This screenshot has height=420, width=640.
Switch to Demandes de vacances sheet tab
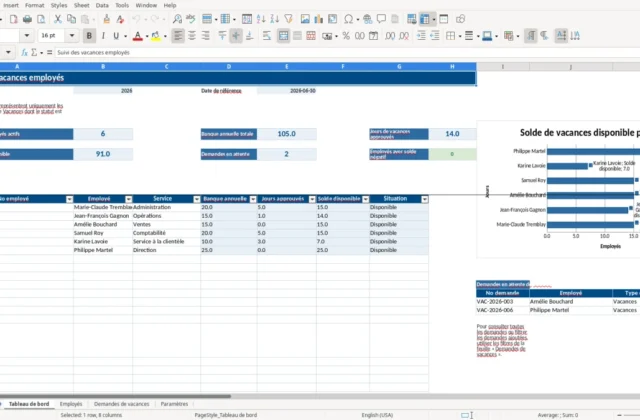pos(122,404)
